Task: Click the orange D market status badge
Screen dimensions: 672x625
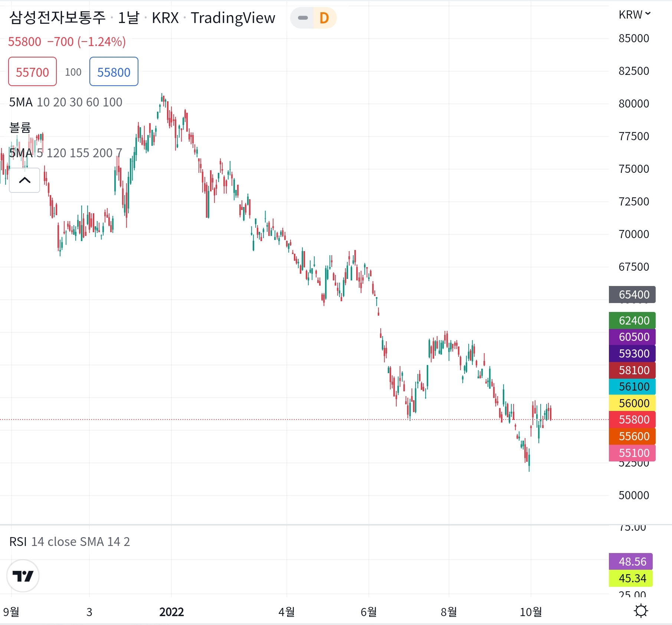Action: (x=324, y=18)
